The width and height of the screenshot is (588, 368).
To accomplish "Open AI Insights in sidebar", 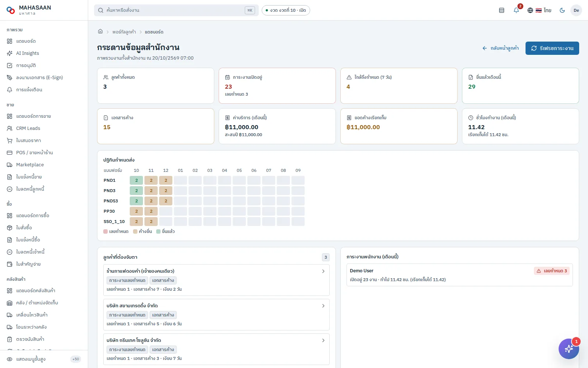I will (44, 53).
